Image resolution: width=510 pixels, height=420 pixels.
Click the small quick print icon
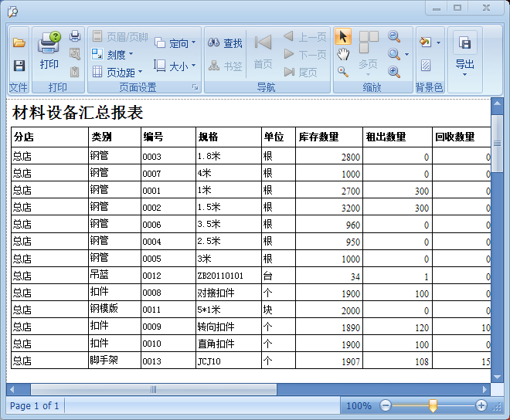tap(75, 36)
